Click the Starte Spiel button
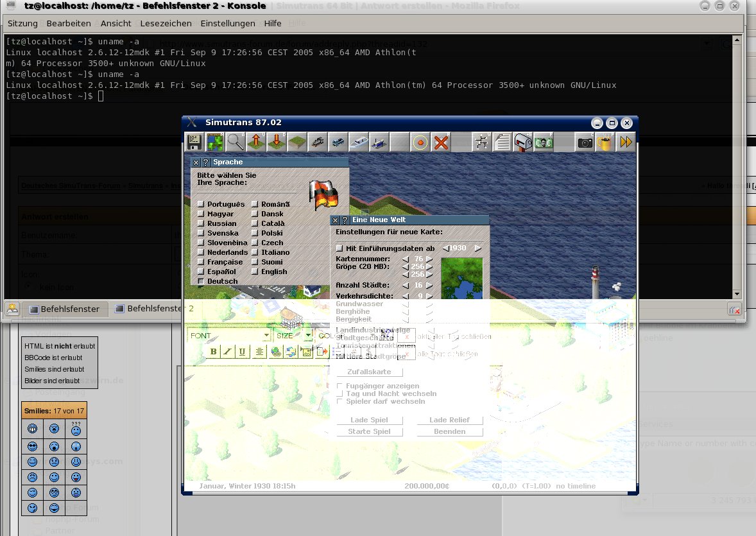 tap(368, 431)
